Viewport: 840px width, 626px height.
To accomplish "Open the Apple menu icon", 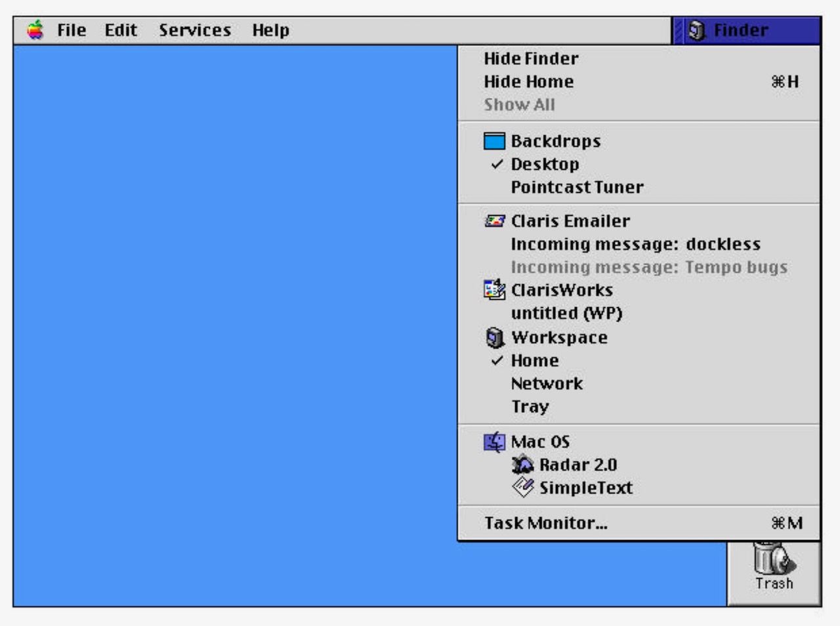I will coord(35,30).
